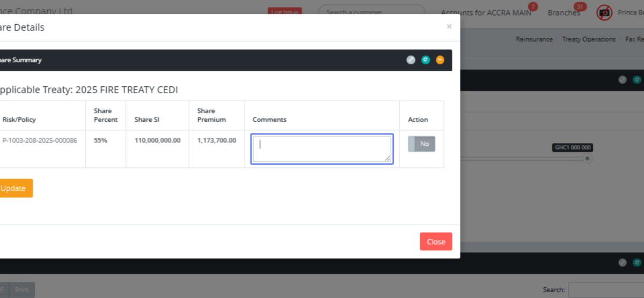Open the Accounts for ACCRA MAIN dropdown

486,13
